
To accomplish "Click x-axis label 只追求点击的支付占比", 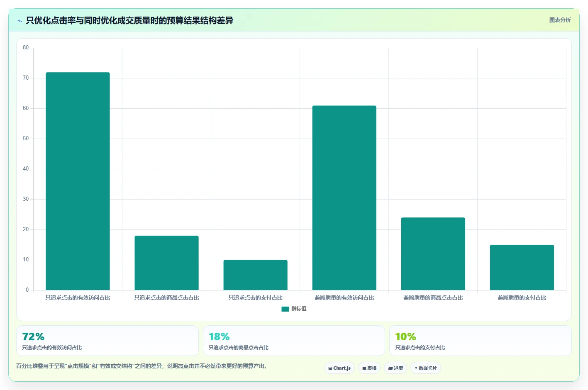I will coord(255,297).
